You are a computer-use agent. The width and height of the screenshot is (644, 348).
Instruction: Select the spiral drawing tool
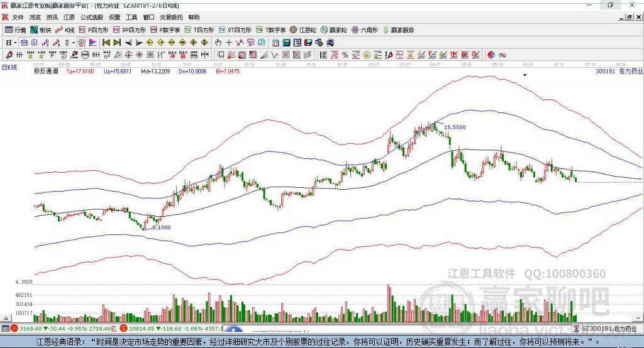coord(64,55)
